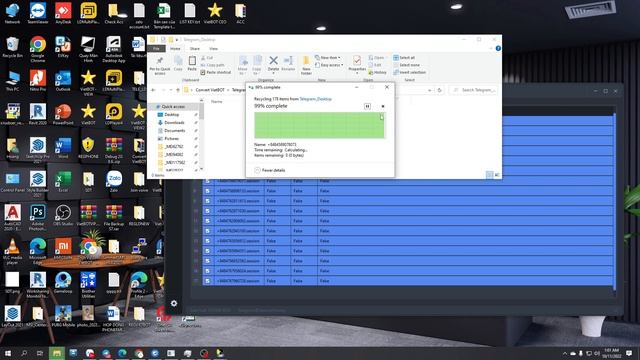This screenshot has height=360, width=640.
Task: Open the File tab in Explorer
Action: pos(156,49)
